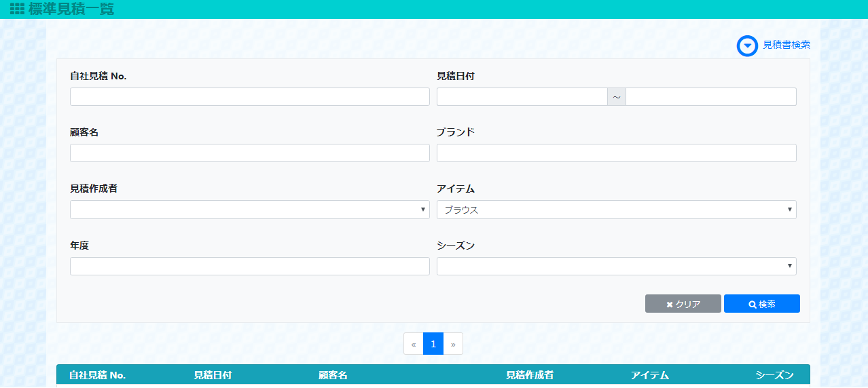
Task: Open the 見積作成者 dropdown
Action: 249,210
